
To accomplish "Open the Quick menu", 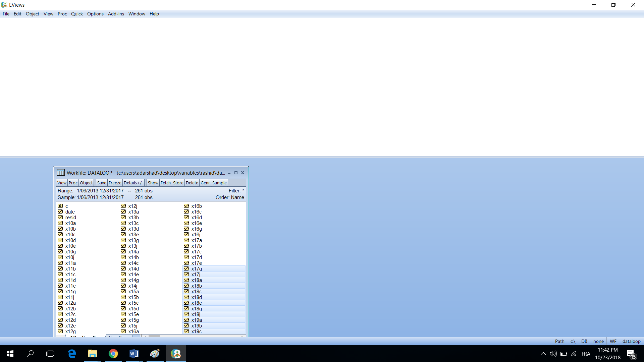I will (77, 14).
